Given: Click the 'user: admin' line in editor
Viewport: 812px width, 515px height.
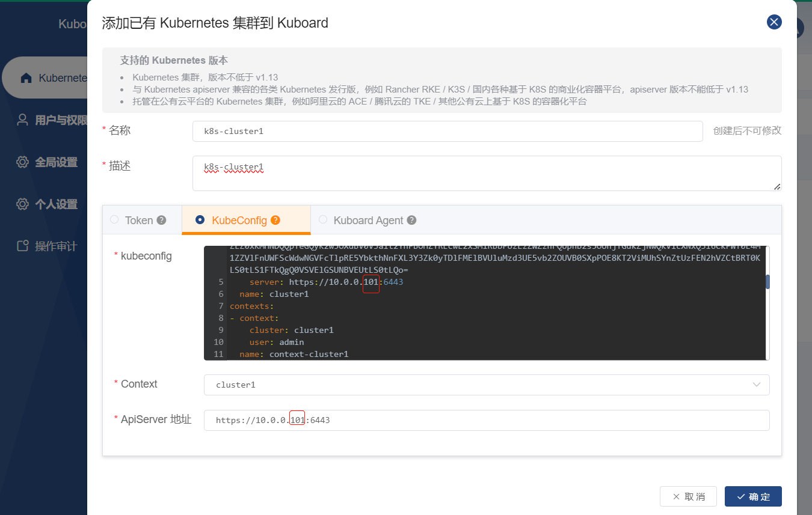Looking at the screenshot, I should coord(277,342).
